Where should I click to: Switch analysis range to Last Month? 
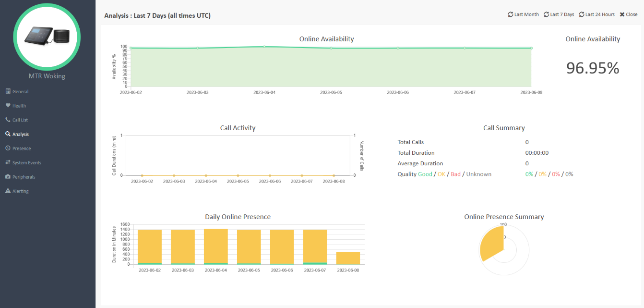point(524,14)
